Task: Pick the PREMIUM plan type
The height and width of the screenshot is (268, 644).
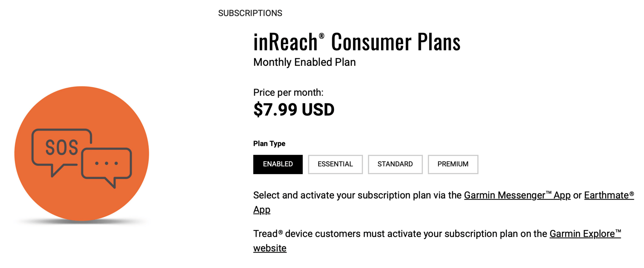Action: click(453, 164)
